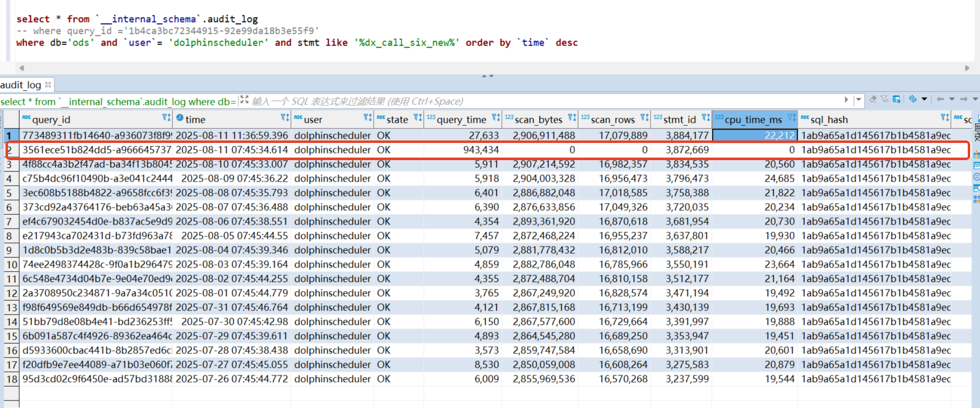Click the filter icon on user column
Image resolution: width=980 pixels, height=408 pixels.
pos(367,117)
